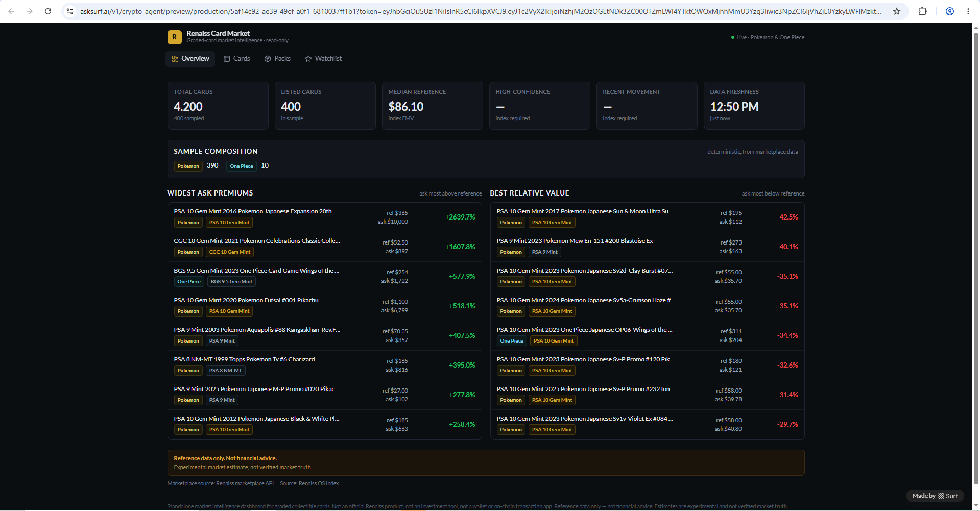Click the Median Reference $86.10 value
The width and height of the screenshot is (980, 511).
coord(406,107)
